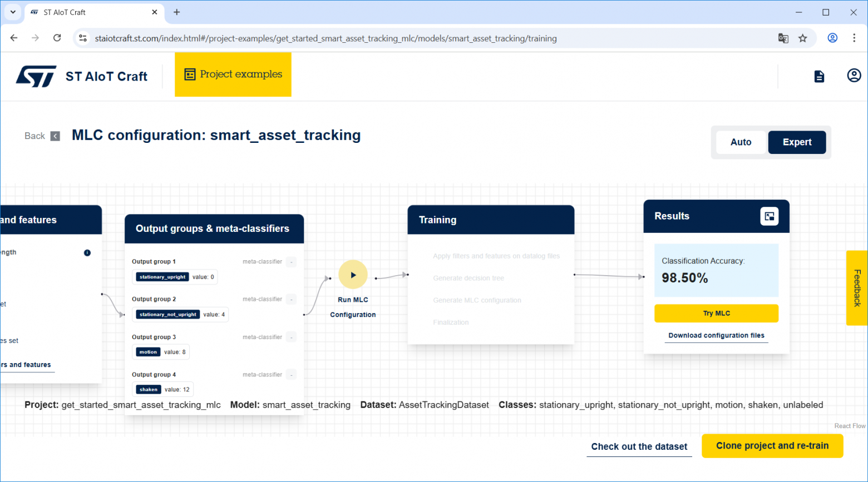Click Clone project and re-train button
Image resolution: width=868 pixels, height=482 pixels.
tap(772, 446)
